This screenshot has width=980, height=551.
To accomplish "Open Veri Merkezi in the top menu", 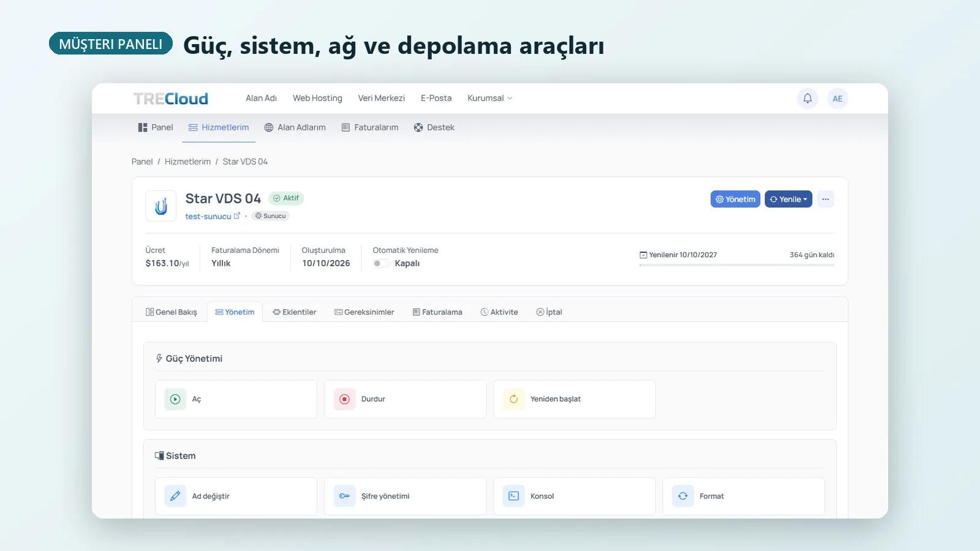I will tap(382, 98).
